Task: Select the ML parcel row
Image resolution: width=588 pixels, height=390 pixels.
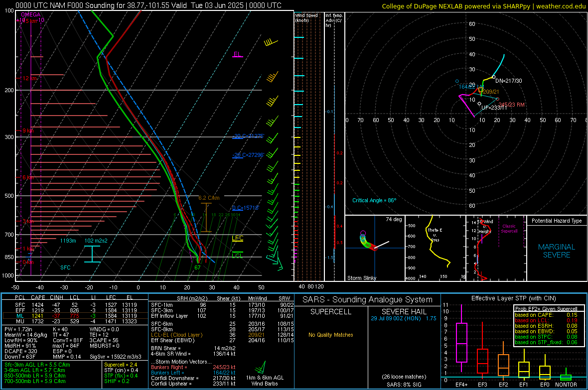Action: tap(75, 316)
